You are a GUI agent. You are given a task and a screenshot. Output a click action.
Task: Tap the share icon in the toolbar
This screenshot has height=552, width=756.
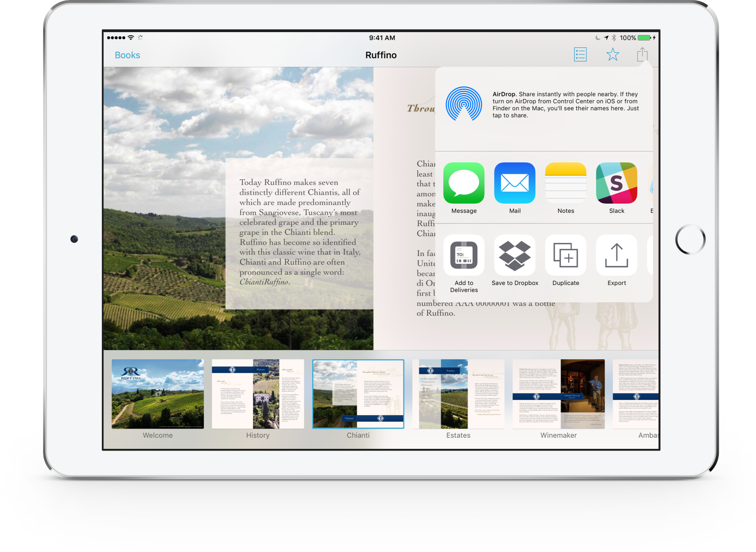pyautogui.click(x=642, y=54)
